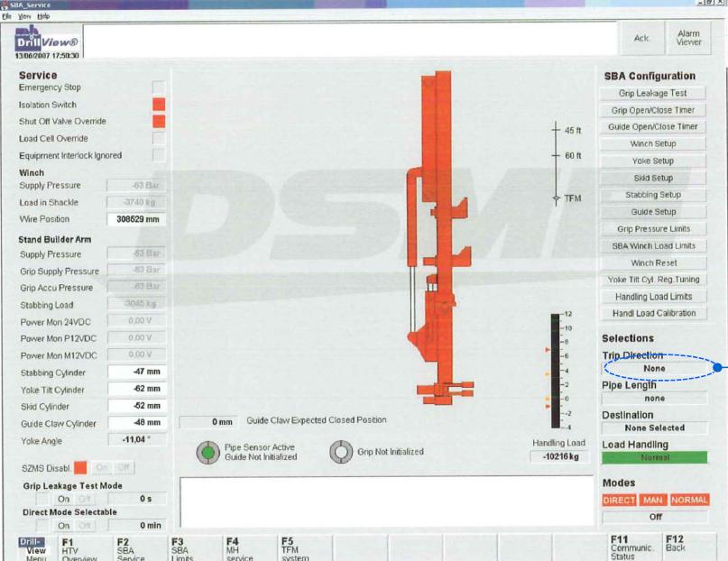Click the Wire Position value field
Image resolution: width=728 pixels, height=561 pixels.
[x=136, y=219]
